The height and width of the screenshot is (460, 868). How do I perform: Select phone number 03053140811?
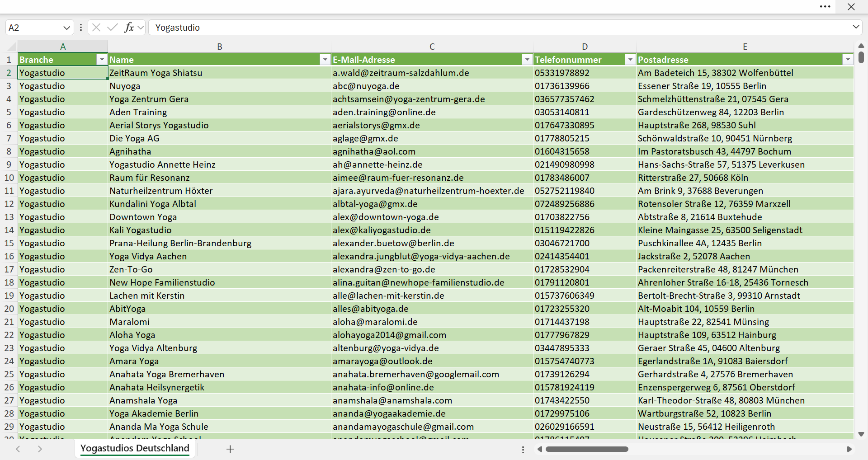pos(585,112)
